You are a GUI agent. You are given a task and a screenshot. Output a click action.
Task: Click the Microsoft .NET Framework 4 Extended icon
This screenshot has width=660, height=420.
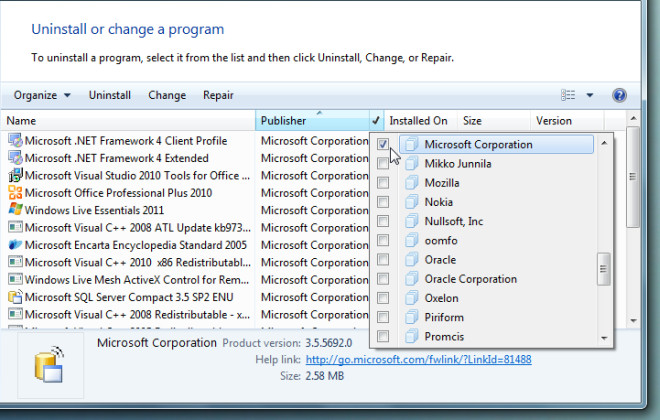[15, 158]
